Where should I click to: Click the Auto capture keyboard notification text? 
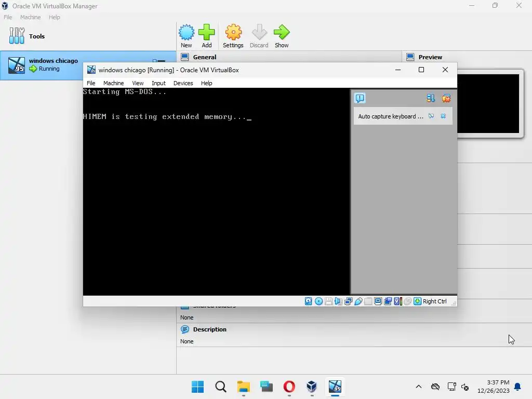391,116
